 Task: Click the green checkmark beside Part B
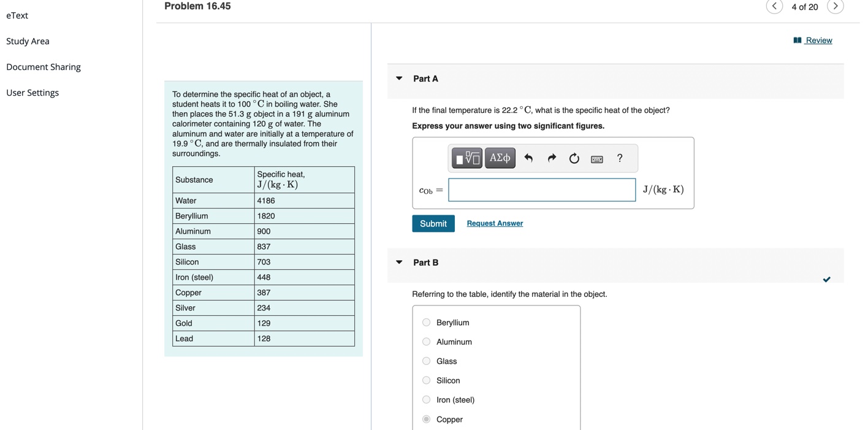click(x=826, y=279)
